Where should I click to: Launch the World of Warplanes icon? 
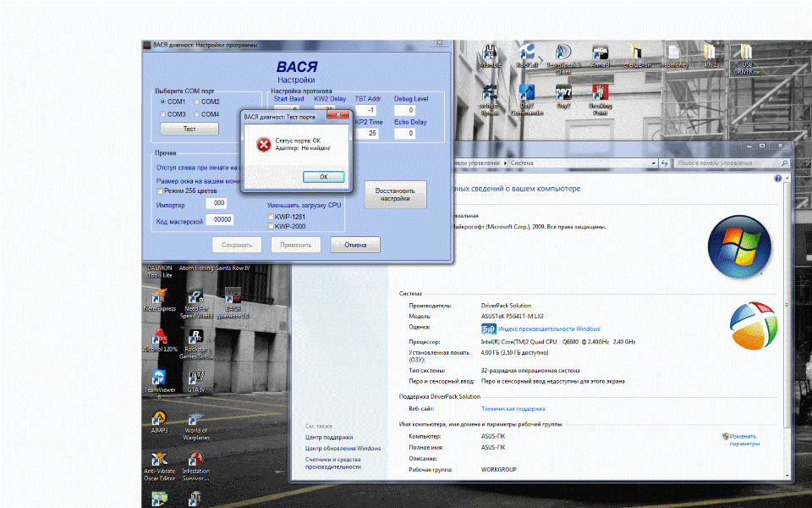195,420
